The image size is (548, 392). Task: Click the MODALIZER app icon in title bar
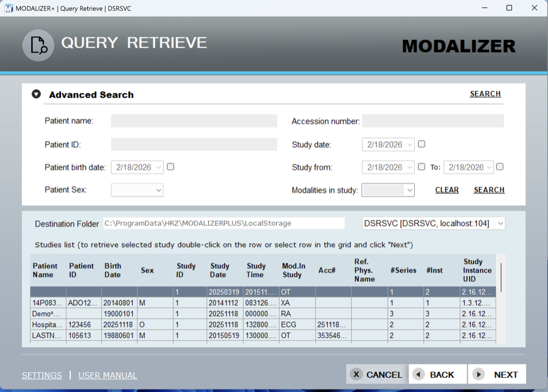tap(8, 8)
